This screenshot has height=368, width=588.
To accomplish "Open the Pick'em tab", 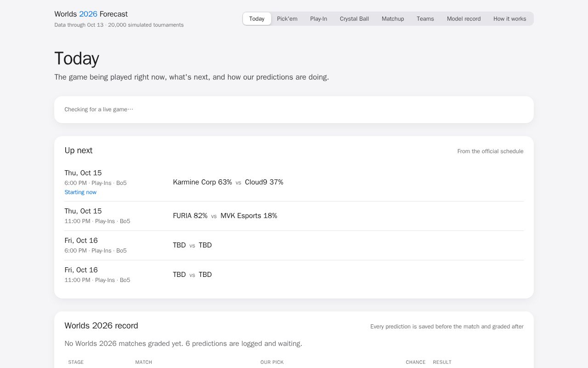I will click(x=287, y=19).
